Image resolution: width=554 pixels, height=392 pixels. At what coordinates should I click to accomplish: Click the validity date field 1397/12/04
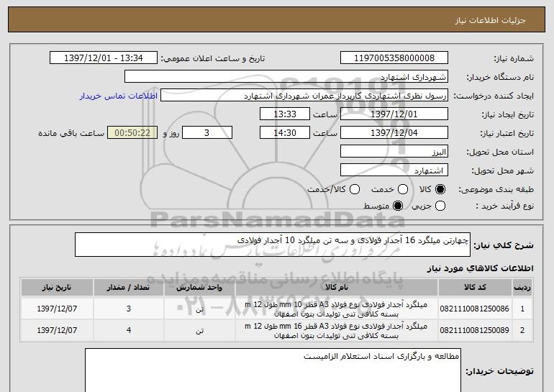coord(394,133)
